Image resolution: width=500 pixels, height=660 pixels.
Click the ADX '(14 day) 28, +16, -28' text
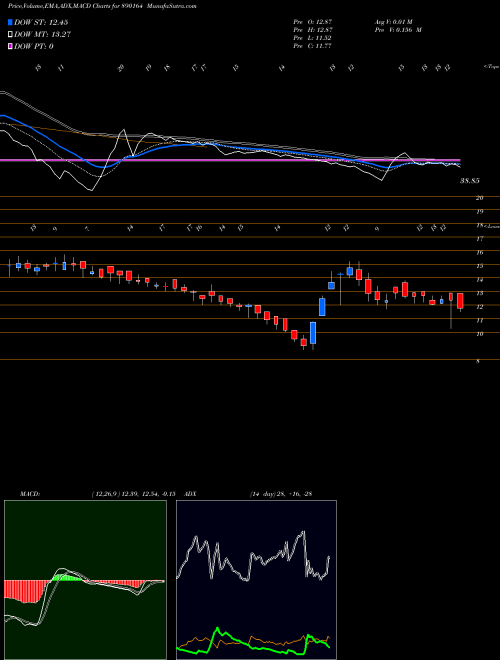[x=281, y=493]
